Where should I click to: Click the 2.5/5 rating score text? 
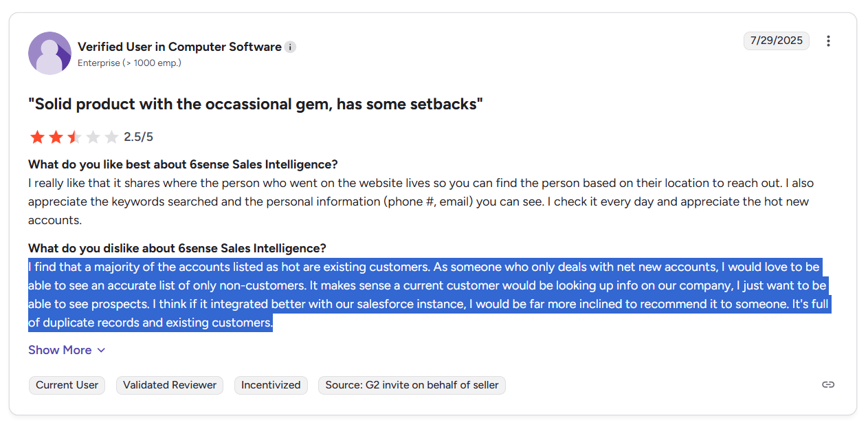tap(138, 138)
